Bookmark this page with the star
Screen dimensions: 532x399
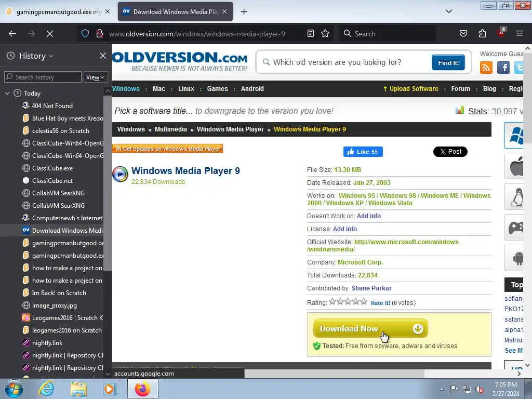pos(325,33)
